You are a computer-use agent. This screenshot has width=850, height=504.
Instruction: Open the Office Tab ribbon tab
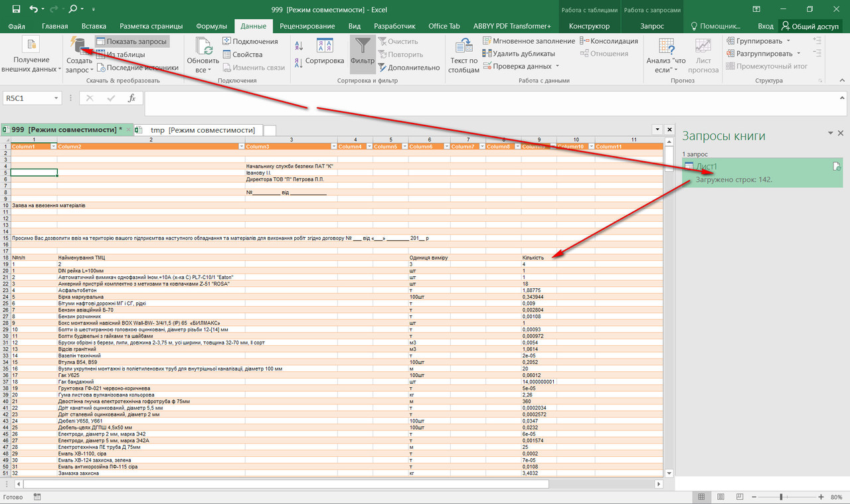tap(444, 26)
